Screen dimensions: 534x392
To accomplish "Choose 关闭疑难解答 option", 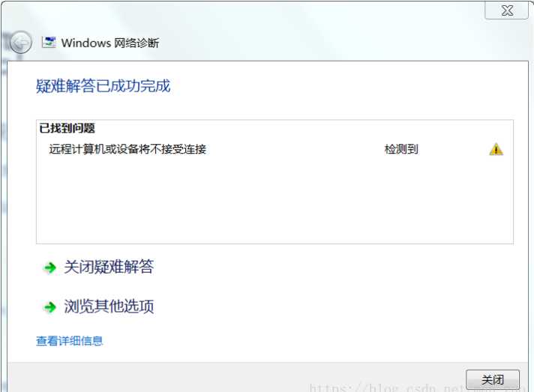I will coord(109,267).
